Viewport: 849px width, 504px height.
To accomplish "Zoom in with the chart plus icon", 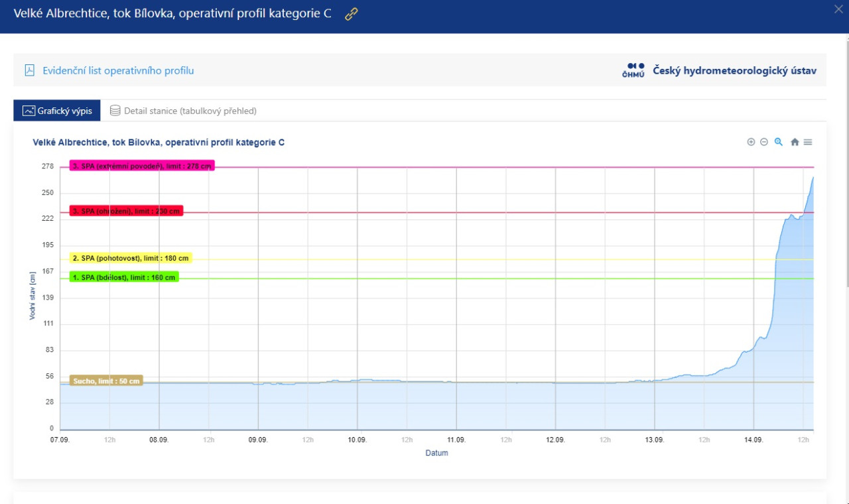I will click(x=751, y=142).
